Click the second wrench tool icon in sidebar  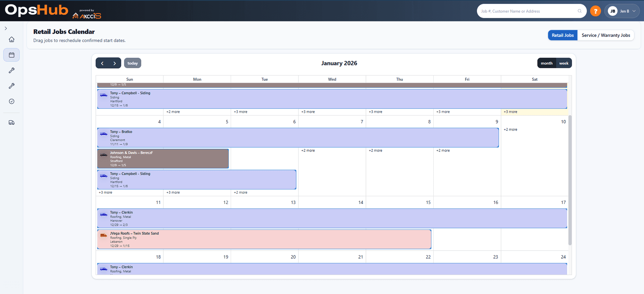point(12,86)
